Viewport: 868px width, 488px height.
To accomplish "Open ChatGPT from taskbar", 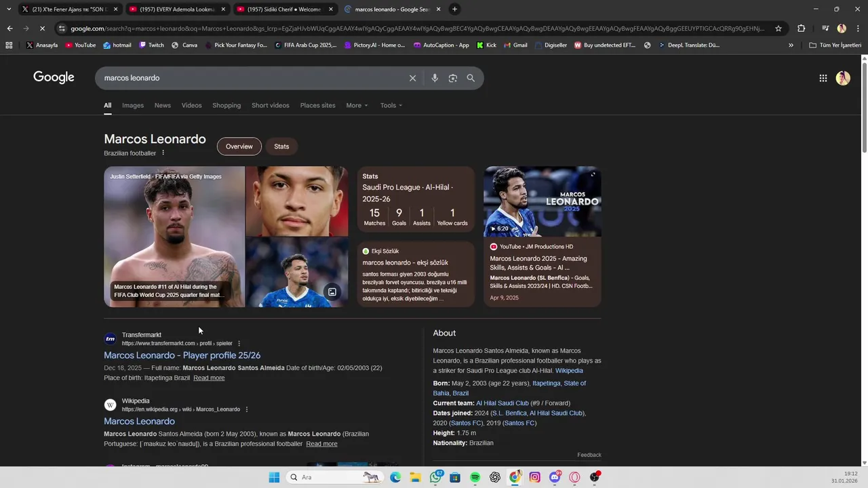I will [495, 477].
